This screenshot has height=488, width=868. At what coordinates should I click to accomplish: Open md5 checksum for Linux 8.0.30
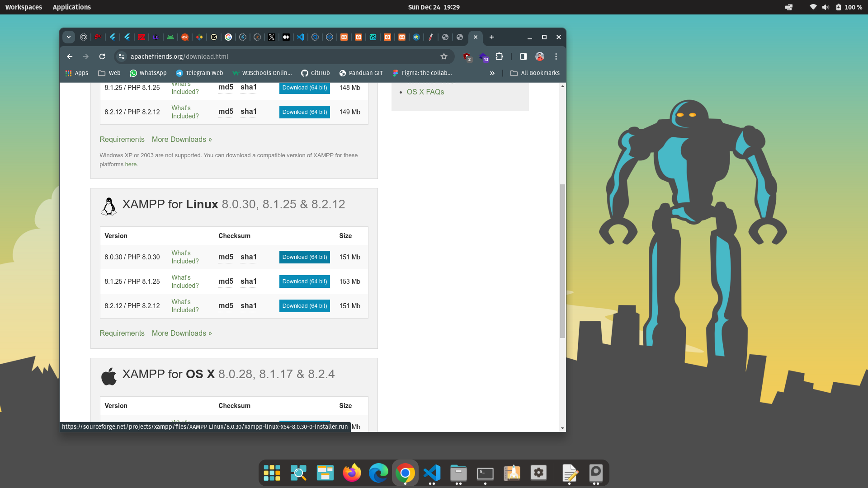coord(226,257)
